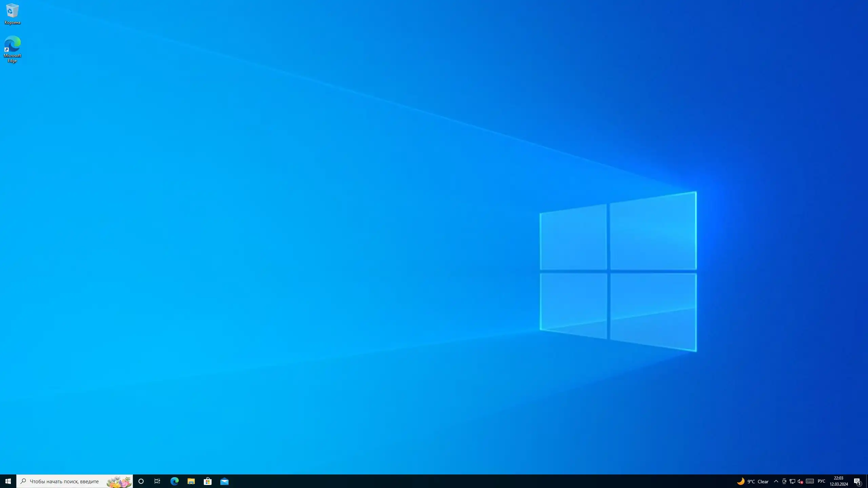This screenshot has height=488, width=868.
Task: Open Microsoft Store from taskbar
Action: click(208, 481)
